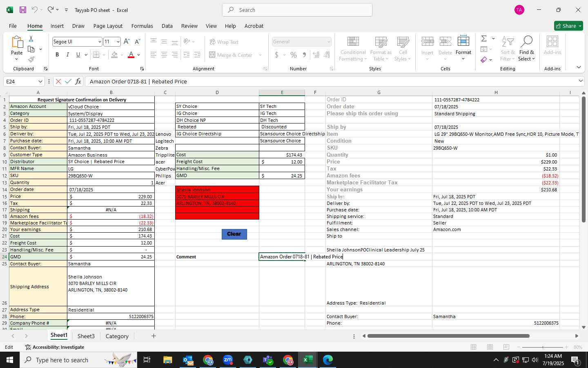The height and width of the screenshot is (368, 588).
Task: Open the Acrobat ribbon tab
Action: coord(254,26)
